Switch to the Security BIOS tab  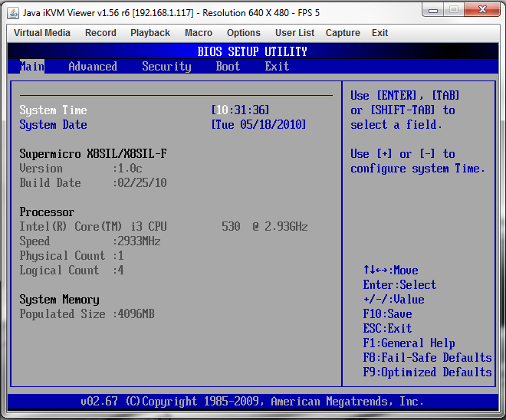tap(166, 67)
